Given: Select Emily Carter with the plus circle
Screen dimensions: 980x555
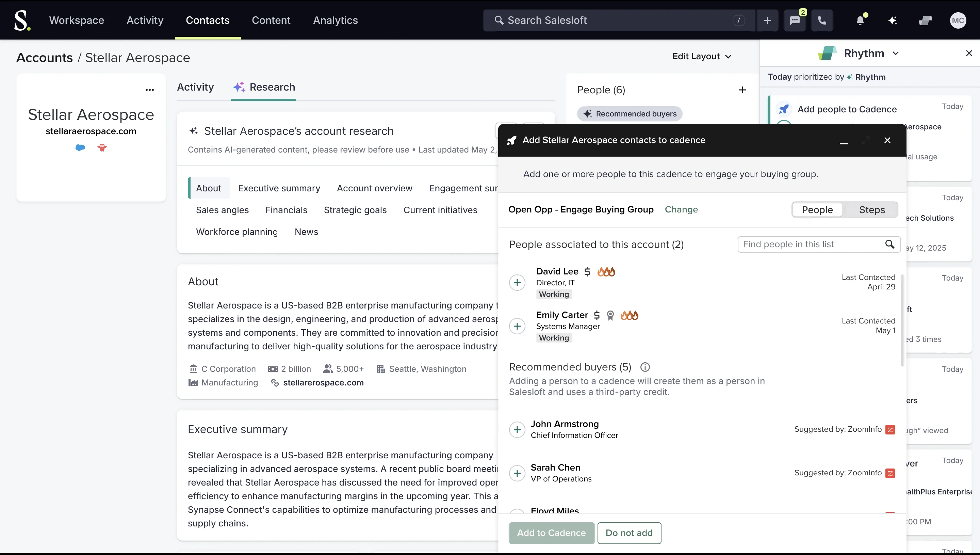Looking at the screenshot, I should pyautogui.click(x=517, y=326).
